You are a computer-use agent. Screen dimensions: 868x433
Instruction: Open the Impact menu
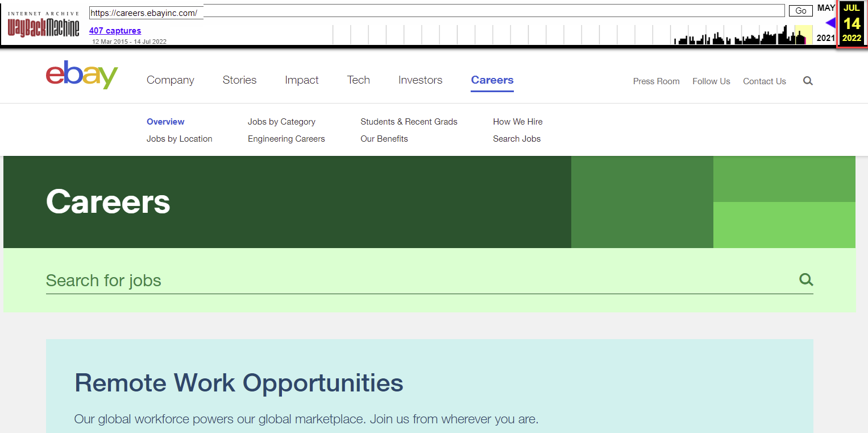pos(302,80)
